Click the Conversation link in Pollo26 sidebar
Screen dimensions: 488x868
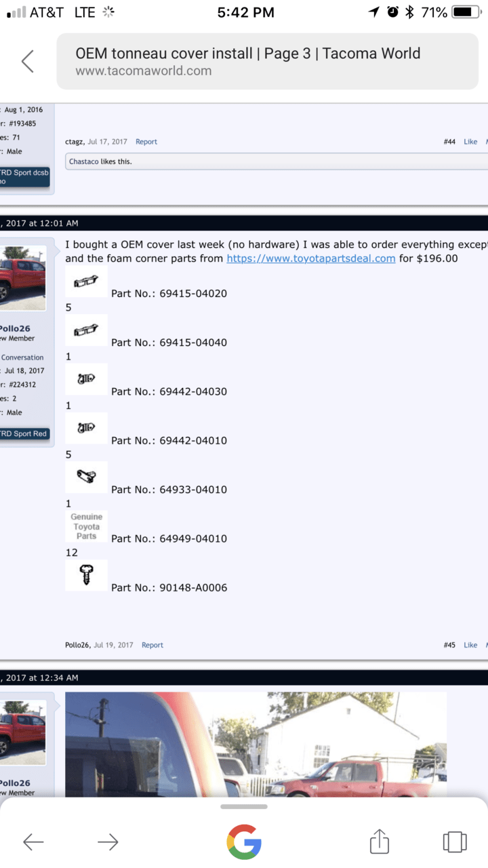[23, 357]
